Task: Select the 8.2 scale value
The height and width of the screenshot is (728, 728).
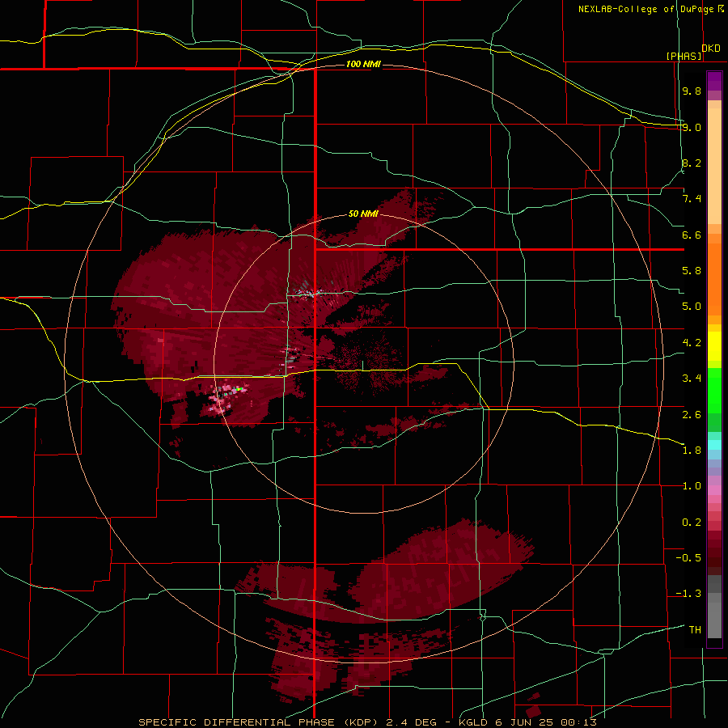Action: 692,163
